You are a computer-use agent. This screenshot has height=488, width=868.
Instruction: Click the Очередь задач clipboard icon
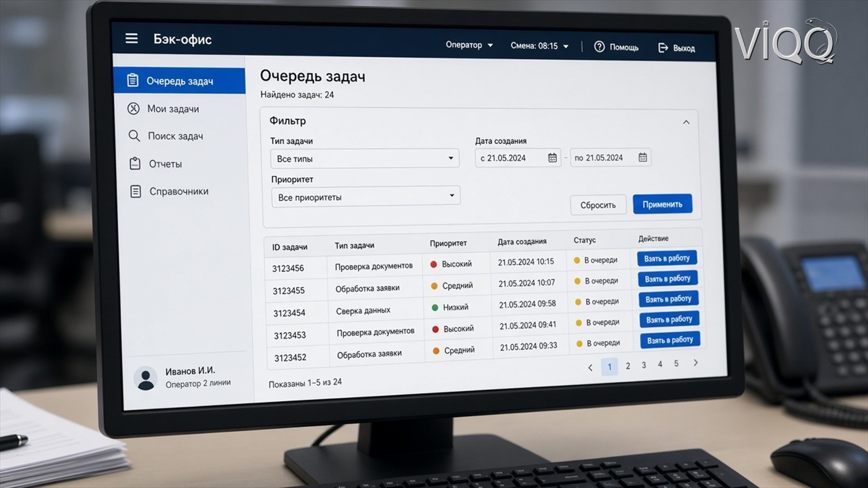132,80
